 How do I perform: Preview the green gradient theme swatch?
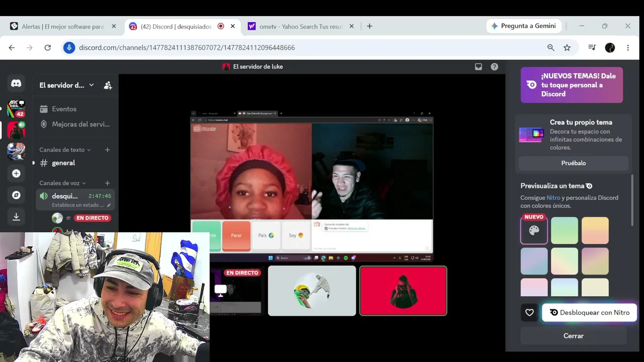(x=565, y=230)
